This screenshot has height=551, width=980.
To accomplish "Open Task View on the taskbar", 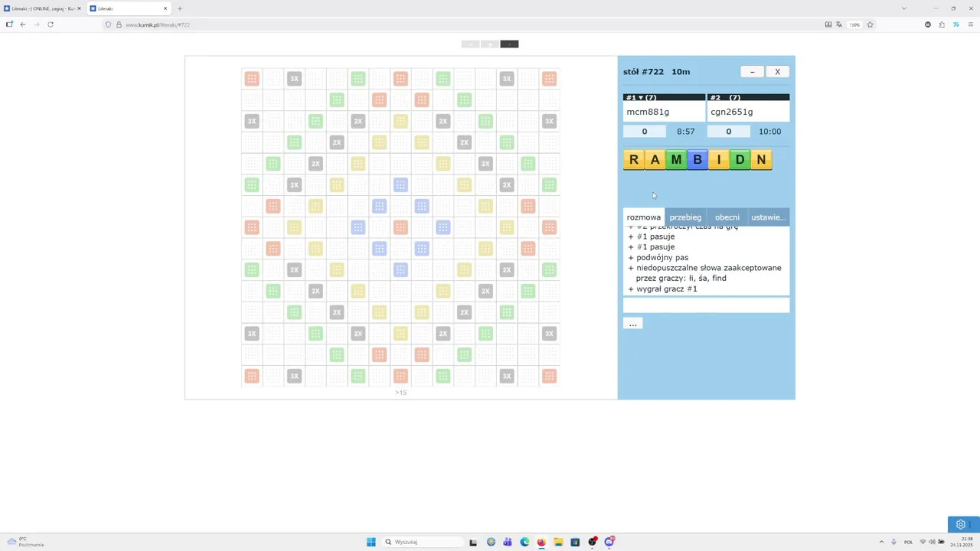I will tap(473, 542).
